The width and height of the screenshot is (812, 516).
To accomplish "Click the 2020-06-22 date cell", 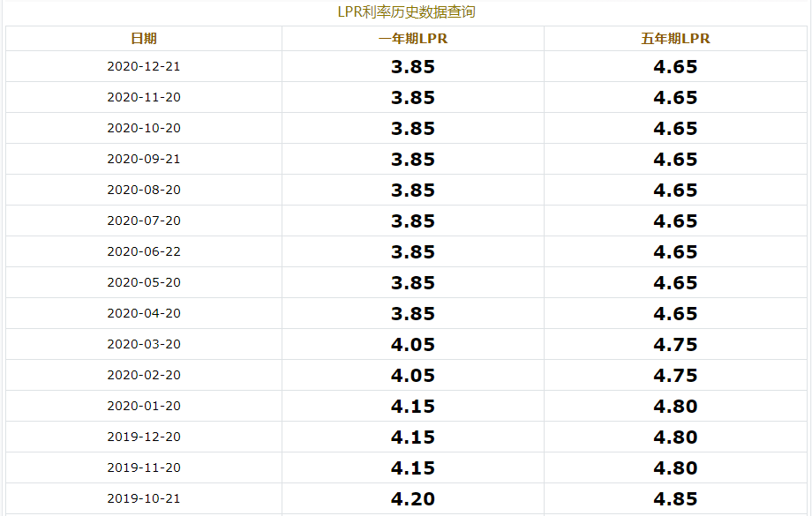I will click(144, 251).
